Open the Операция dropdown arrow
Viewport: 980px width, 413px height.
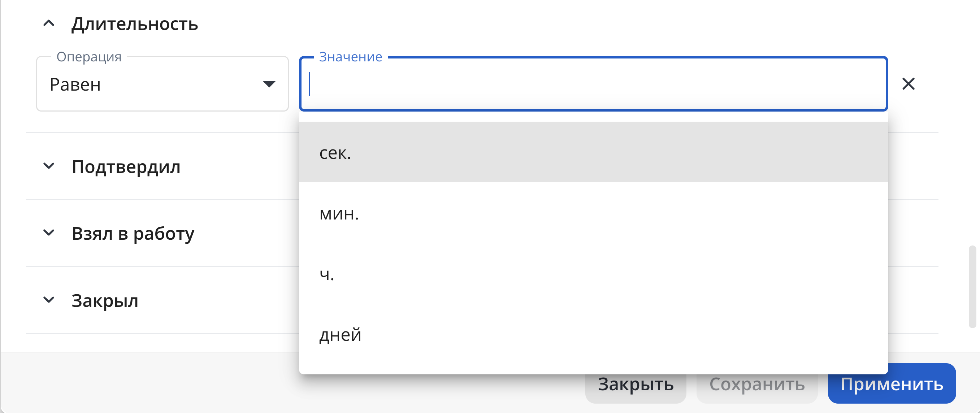click(269, 84)
